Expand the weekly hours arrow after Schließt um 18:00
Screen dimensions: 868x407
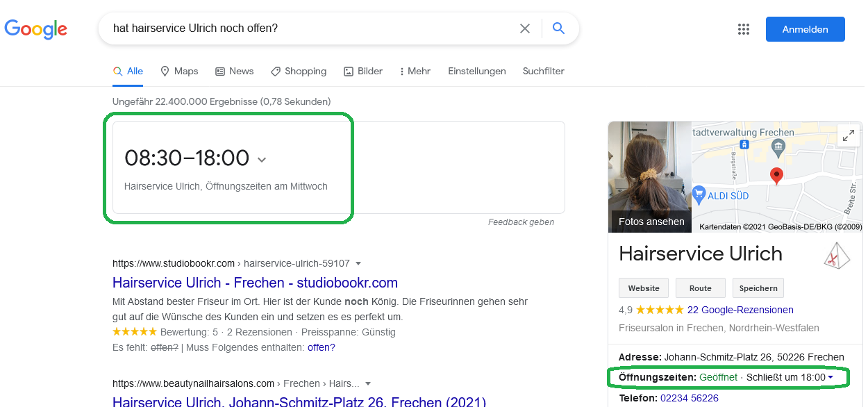point(831,378)
